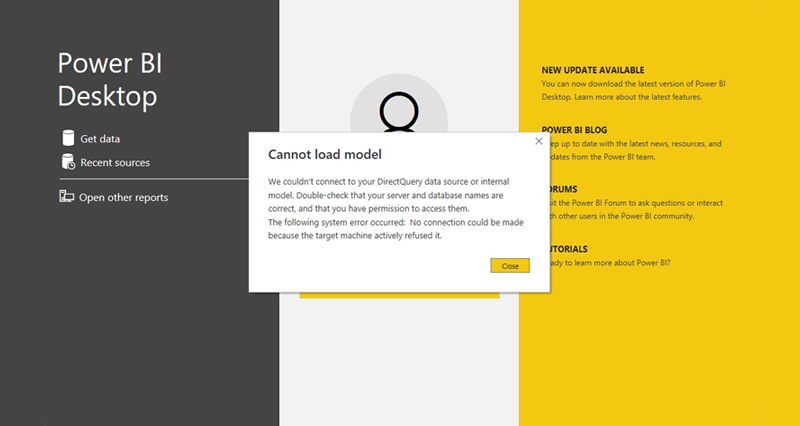Click the Cannot load model dialog title
The image size is (800, 426).
coord(325,155)
